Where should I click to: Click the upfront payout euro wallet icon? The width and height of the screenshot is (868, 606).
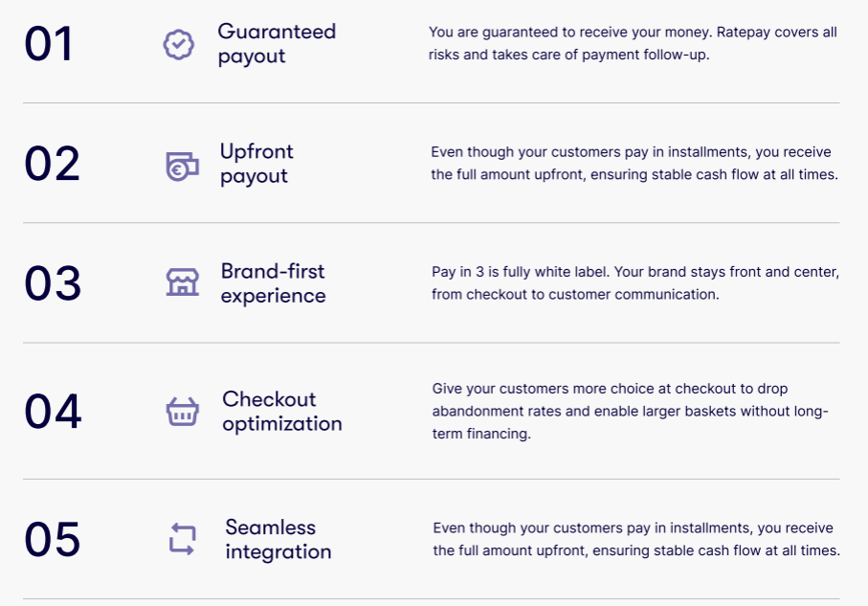point(182,166)
